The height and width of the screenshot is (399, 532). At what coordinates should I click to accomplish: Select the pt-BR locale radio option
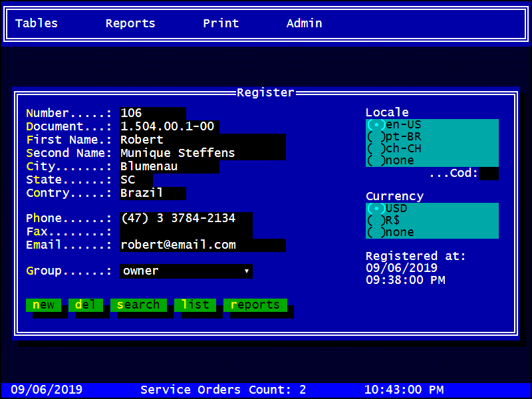[x=432, y=137]
